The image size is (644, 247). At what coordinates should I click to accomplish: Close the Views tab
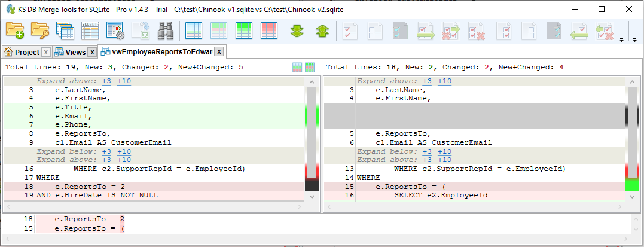point(93,52)
